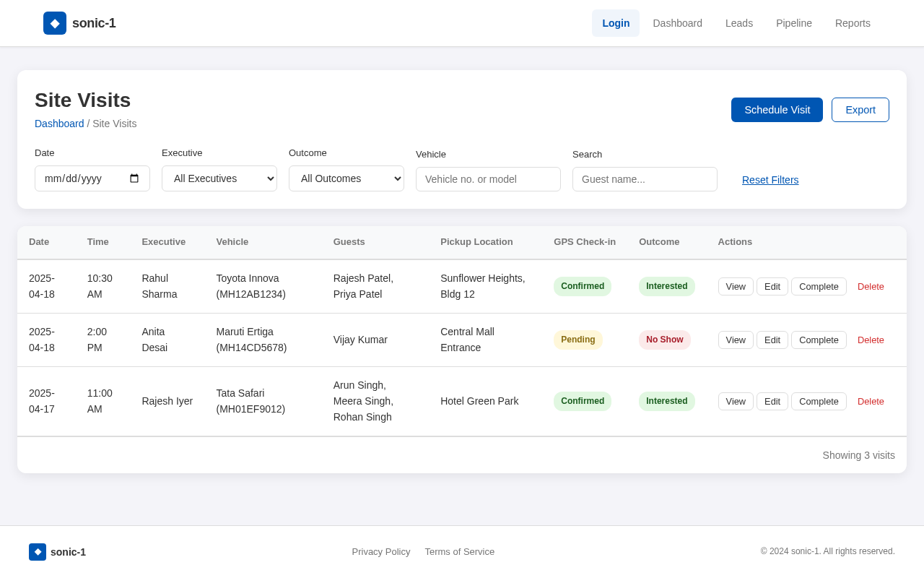The image size is (924, 578).
Task: View the Anita Desai visit
Action: (x=736, y=340)
